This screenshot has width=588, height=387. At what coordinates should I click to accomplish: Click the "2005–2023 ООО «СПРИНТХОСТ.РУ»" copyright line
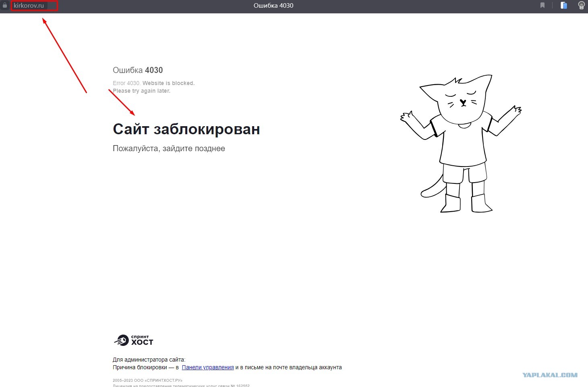click(147, 380)
